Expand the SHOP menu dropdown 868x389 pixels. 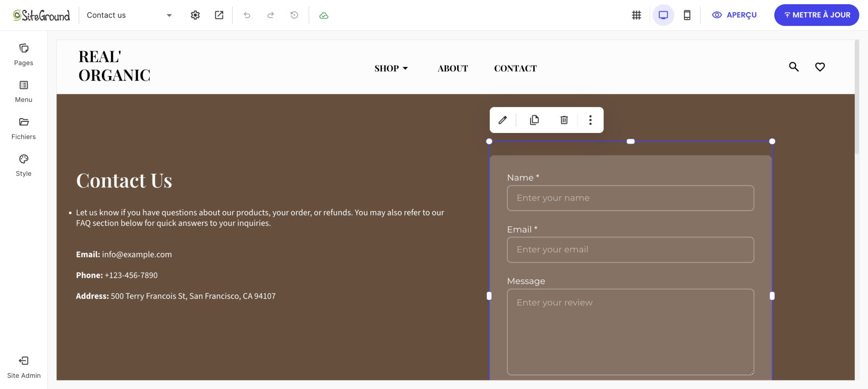click(391, 68)
